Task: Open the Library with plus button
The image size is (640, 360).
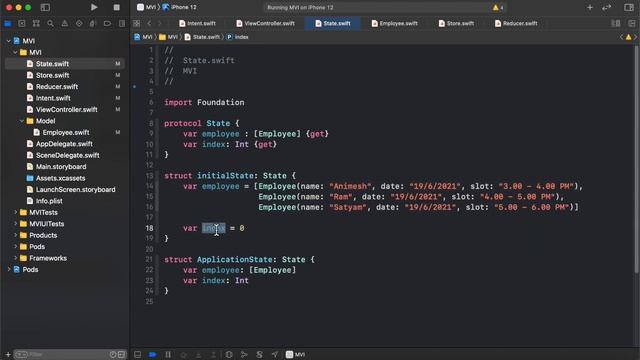Action: (590, 7)
